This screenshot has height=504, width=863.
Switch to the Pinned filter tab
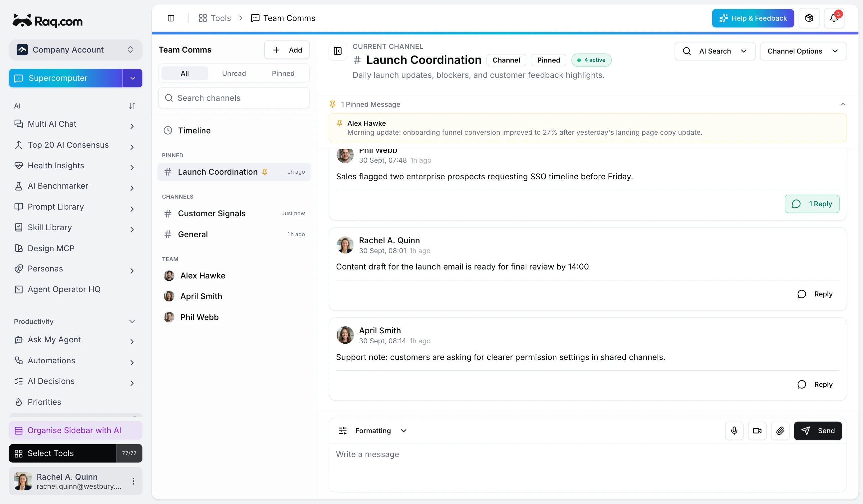point(283,73)
